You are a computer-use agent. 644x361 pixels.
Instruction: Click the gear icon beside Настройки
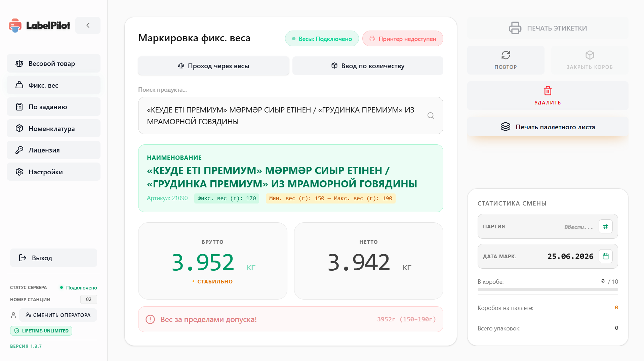point(19,172)
